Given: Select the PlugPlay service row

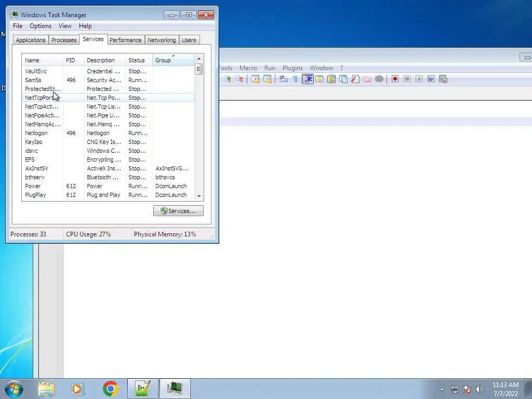Looking at the screenshot, I should [x=108, y=195].
